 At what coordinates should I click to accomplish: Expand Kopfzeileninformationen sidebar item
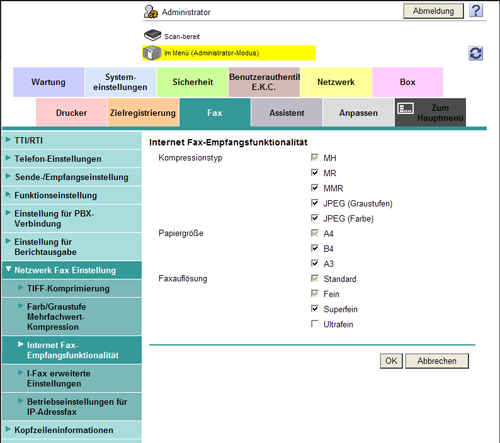pyautogui.click(x=72, y=430)
